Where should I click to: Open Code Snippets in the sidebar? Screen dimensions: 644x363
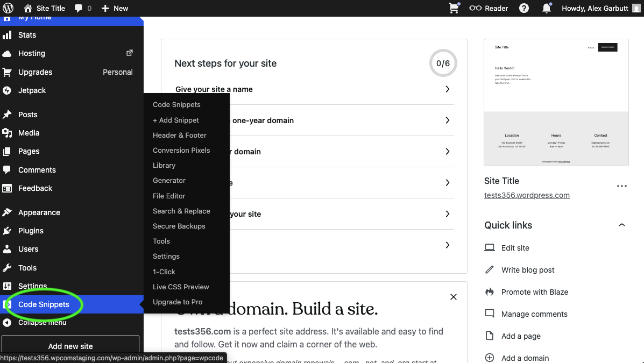[x=44, y=304]
